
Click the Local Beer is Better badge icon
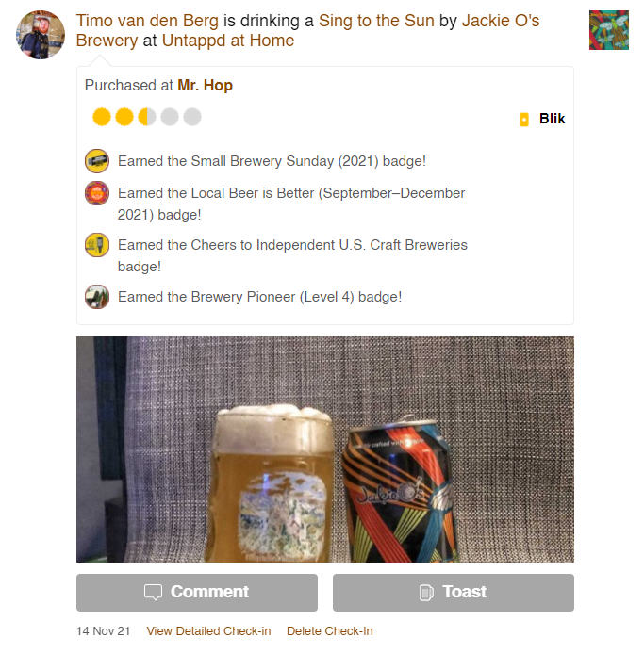(97, 193)
